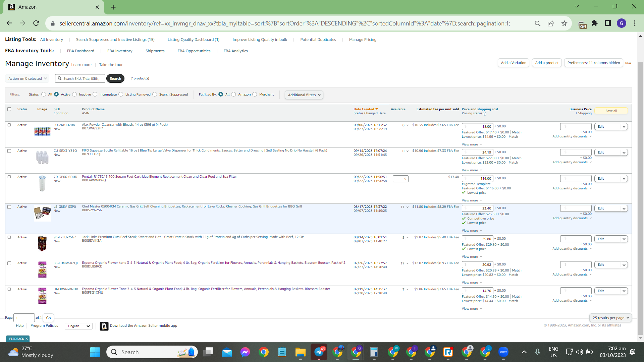Open the weather widget showing 27°C
644x362 pixels.
tap(31, 352)
